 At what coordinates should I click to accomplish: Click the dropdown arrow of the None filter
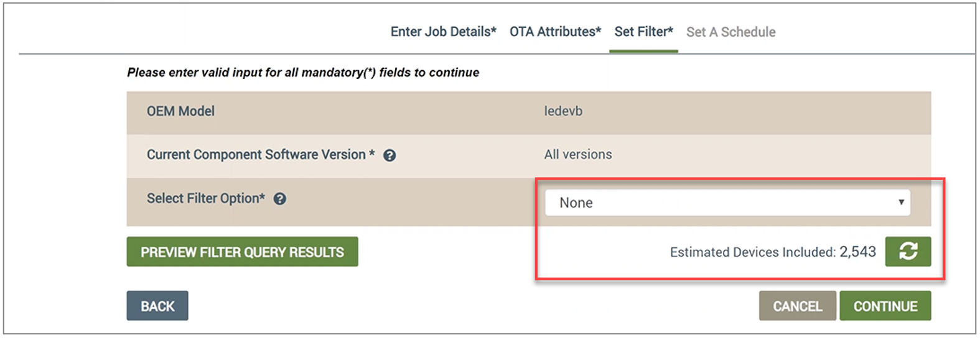[x=900, y=203]
